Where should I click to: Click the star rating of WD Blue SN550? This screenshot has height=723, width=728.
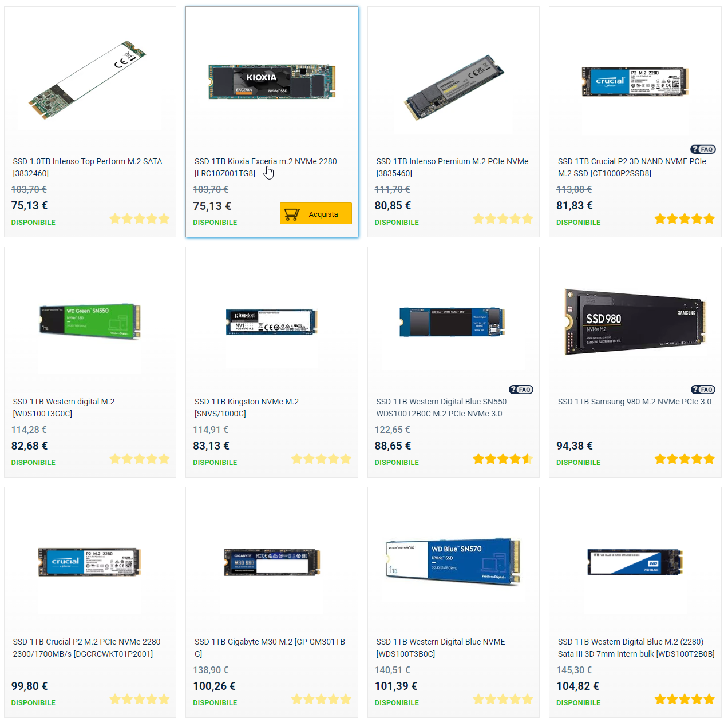[503, 459]
